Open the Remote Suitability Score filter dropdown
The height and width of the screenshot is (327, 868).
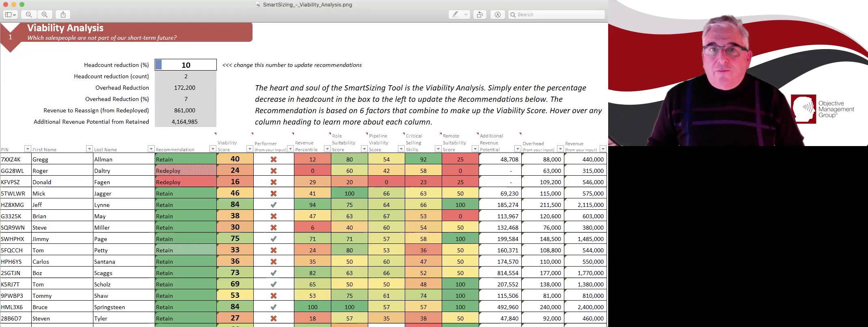[x=475, y=149]
